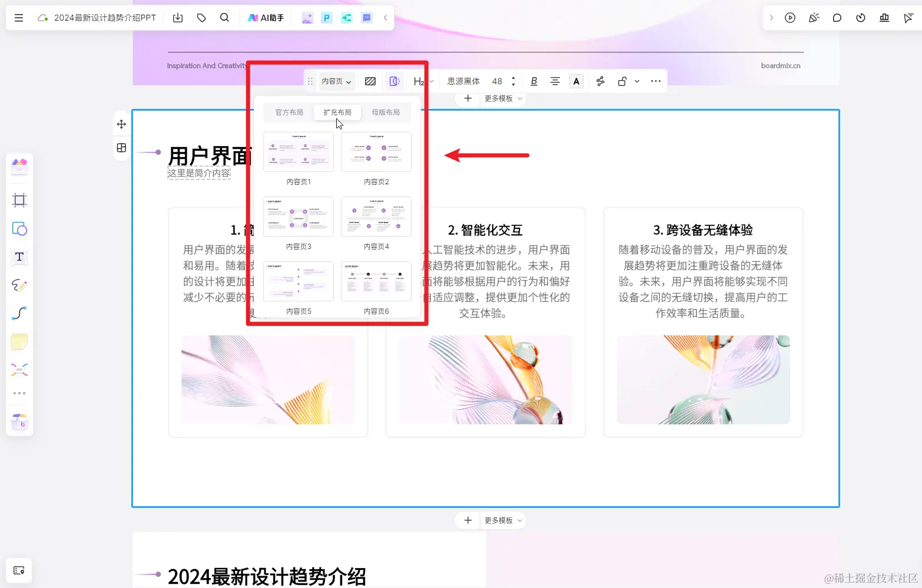
Task: Click the 3. 跨设备无缝体验 heading
Action: 703,230
